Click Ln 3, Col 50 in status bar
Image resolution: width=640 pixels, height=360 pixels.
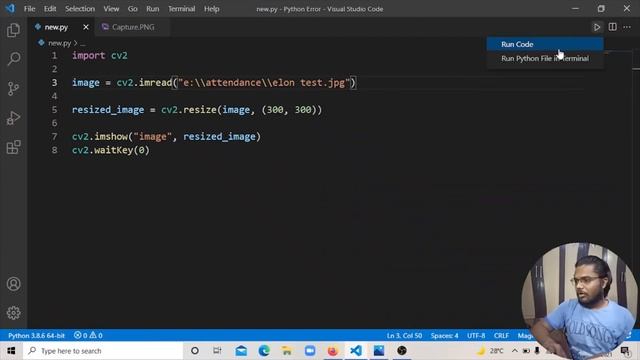click(x=404, y=336)
